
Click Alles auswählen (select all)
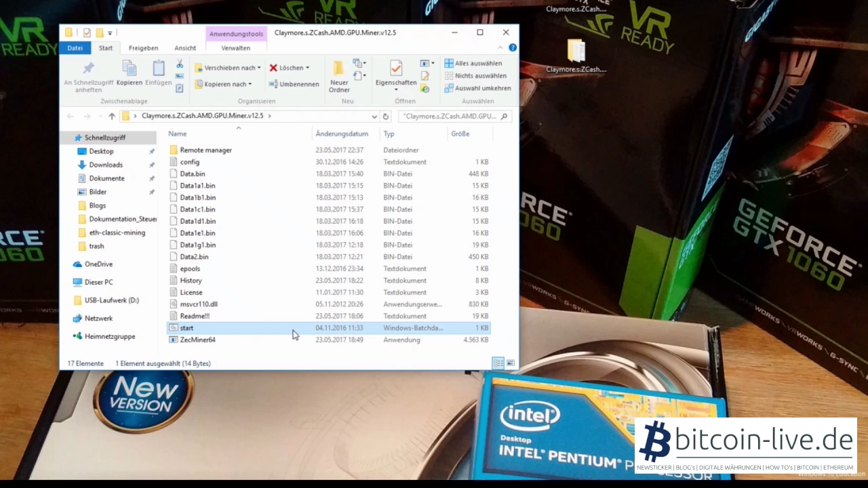[473, 63]
